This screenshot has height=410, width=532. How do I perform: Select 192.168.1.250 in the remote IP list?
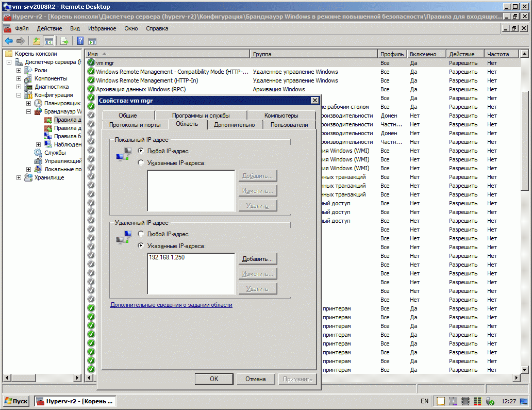167,257
